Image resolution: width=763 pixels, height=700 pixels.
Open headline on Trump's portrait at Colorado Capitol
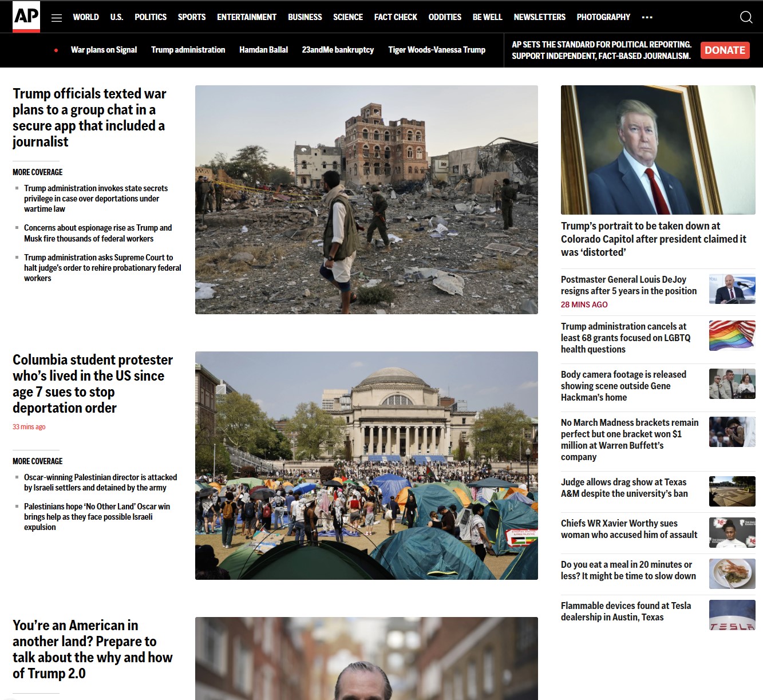coord(654,239)
